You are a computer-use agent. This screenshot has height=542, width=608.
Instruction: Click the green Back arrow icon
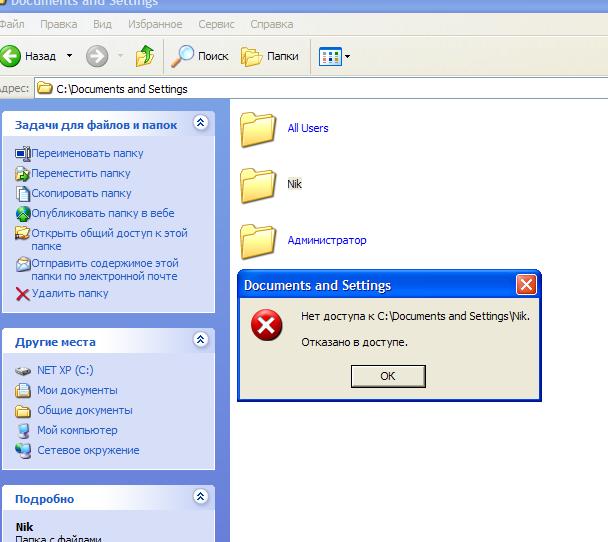(x=11, y=56)
